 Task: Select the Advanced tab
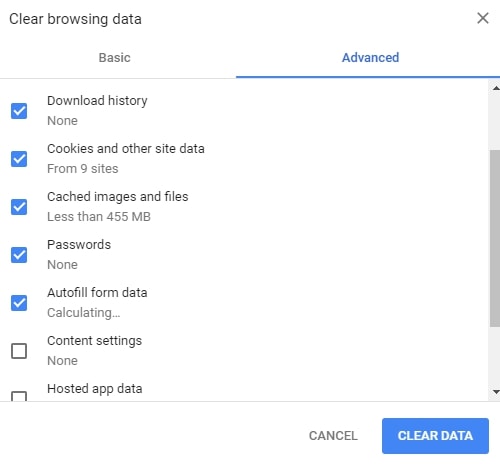coord(370,58)
